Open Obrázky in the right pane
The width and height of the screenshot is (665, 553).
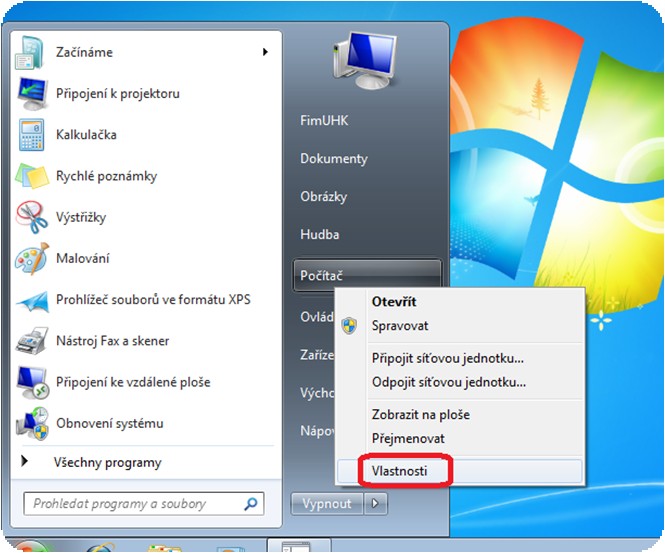(x=324, y=197)
